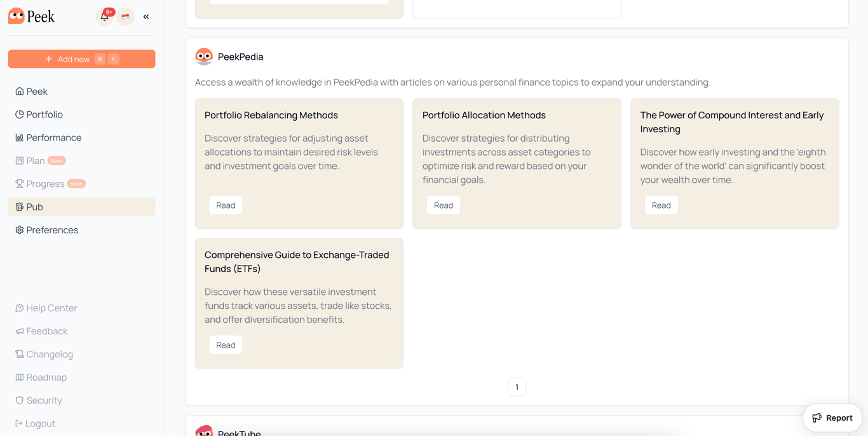Collapse the sidebar with double chevron
Screen dimensions: 868x436
(146, 17)
